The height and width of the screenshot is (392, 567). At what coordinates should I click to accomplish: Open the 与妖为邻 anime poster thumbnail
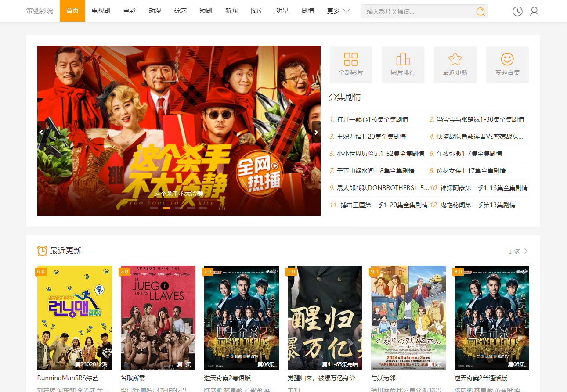408,318
